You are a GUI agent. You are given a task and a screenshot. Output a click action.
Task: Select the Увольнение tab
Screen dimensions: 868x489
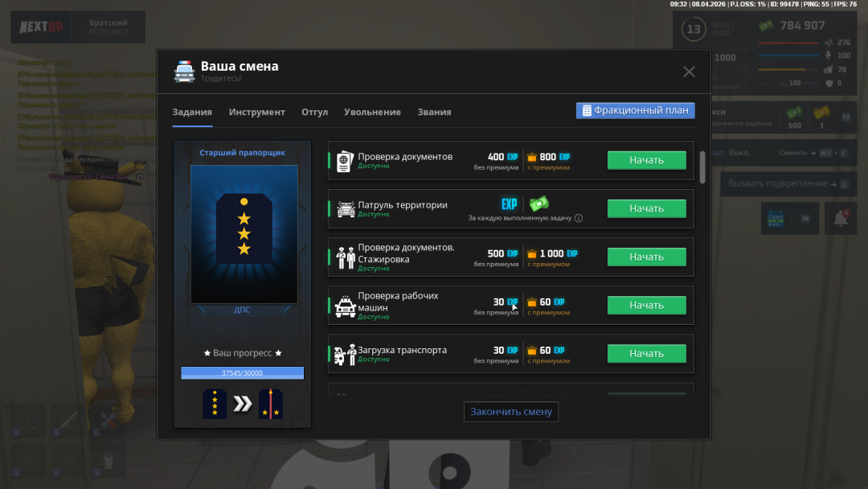(x=372, y=112)
